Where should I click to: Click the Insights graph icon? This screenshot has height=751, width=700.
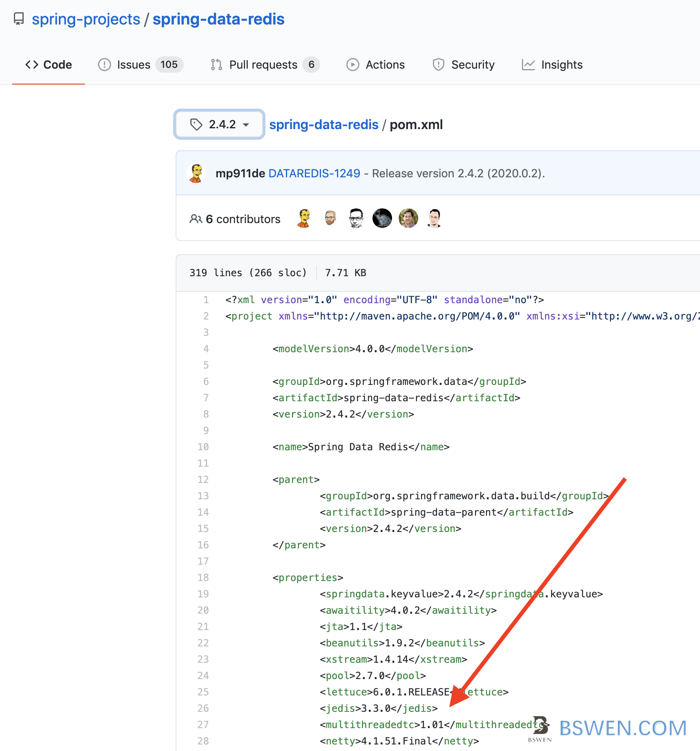click(x=528, y=65)
